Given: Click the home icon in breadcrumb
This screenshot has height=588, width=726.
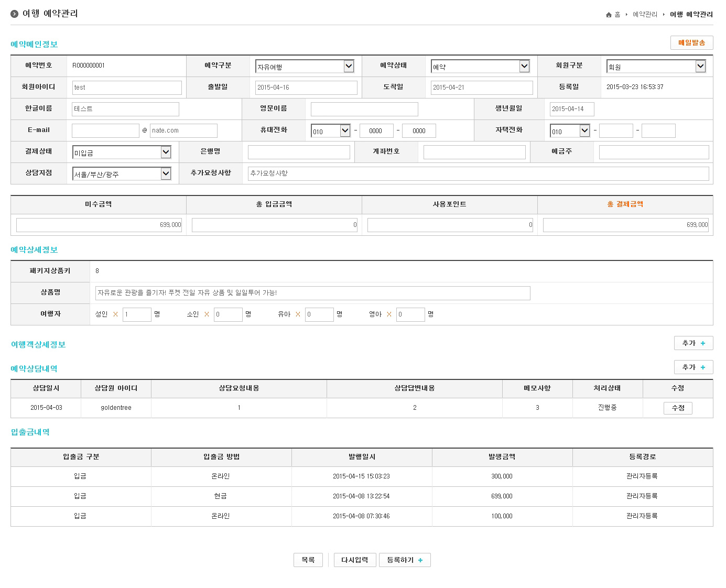Looking at the screenshot, I should point(609,15).
